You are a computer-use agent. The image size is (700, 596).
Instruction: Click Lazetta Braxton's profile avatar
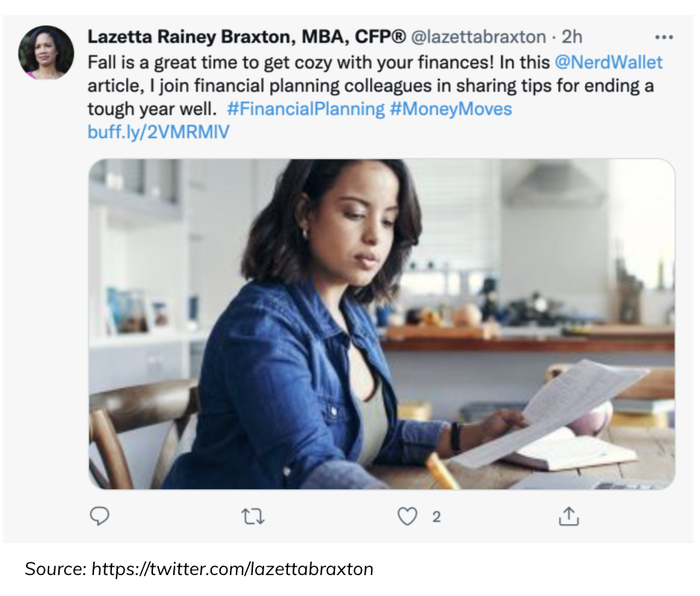(46, 52)
